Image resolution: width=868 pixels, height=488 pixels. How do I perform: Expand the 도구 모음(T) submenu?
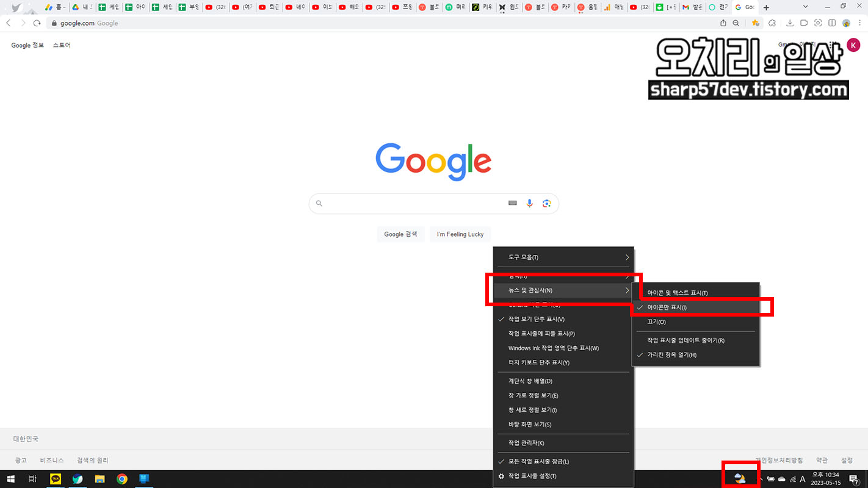pyautogui.click(x=563, y=257)
